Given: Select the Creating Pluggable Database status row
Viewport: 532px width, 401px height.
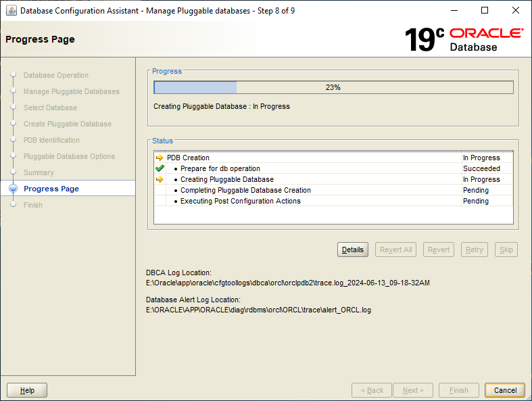Looking at the screenshot, I should (x=333, y=179).
